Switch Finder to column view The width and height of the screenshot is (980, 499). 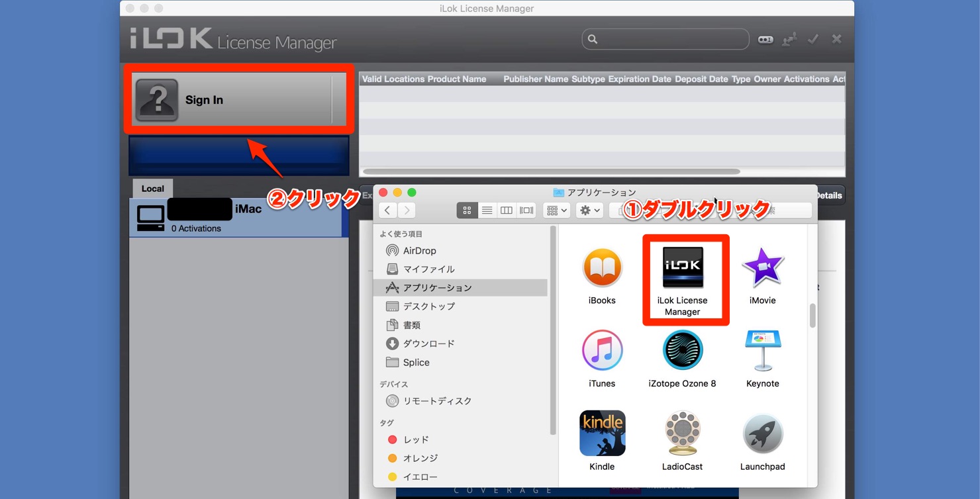tap(507, 210)
